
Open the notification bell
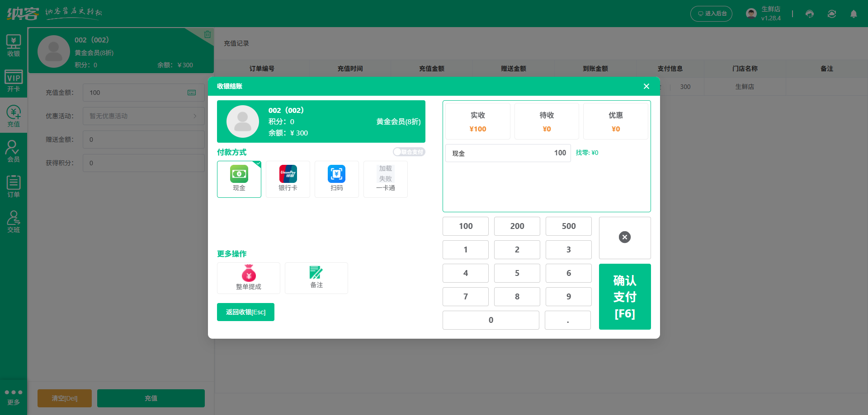(x=853, y=14)
